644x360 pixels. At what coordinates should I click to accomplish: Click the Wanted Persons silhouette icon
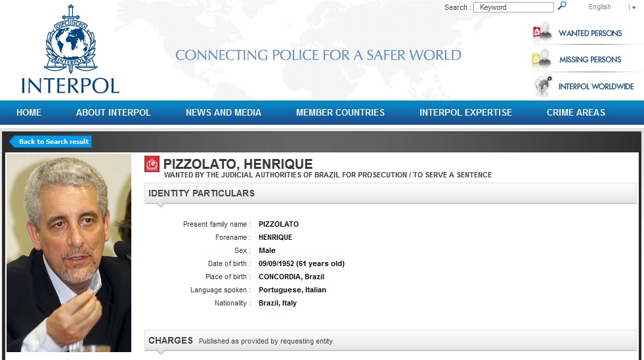542,32
